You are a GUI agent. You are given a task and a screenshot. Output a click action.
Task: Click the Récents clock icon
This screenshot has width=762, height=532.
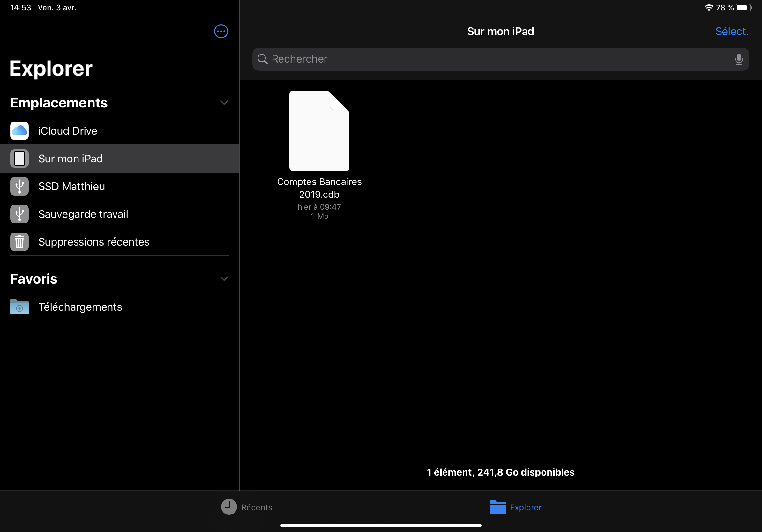pyautogui.click(x=229, y=507)
